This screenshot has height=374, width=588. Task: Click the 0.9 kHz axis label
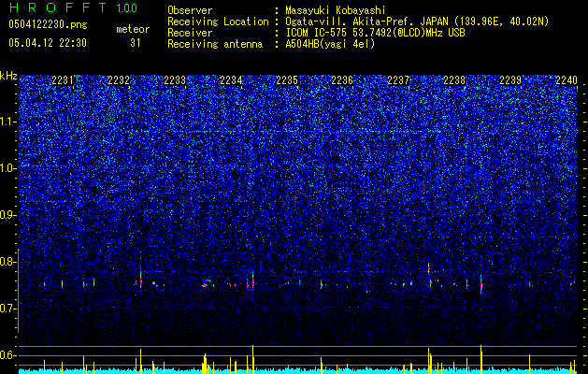[8, 215]
